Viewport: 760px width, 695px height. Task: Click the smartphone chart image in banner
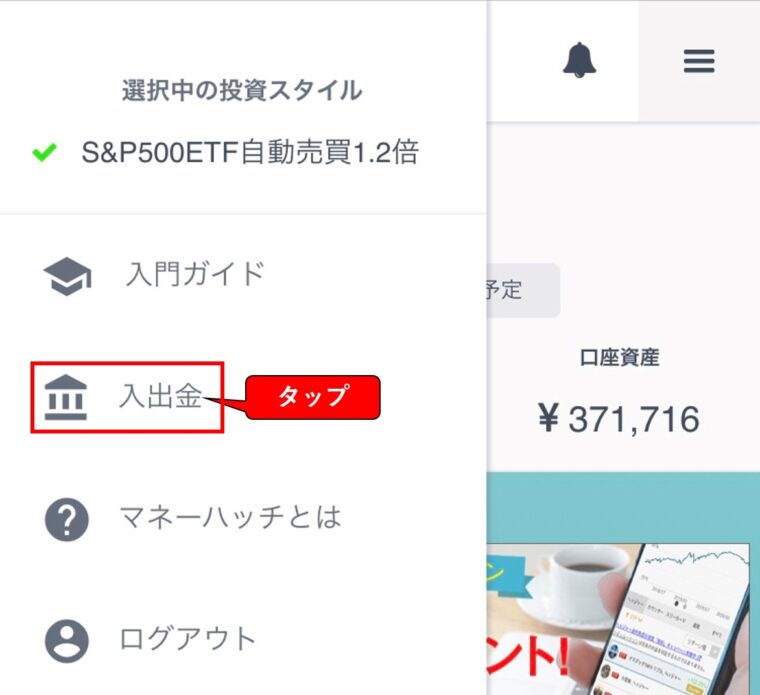[x=688, y=620]
